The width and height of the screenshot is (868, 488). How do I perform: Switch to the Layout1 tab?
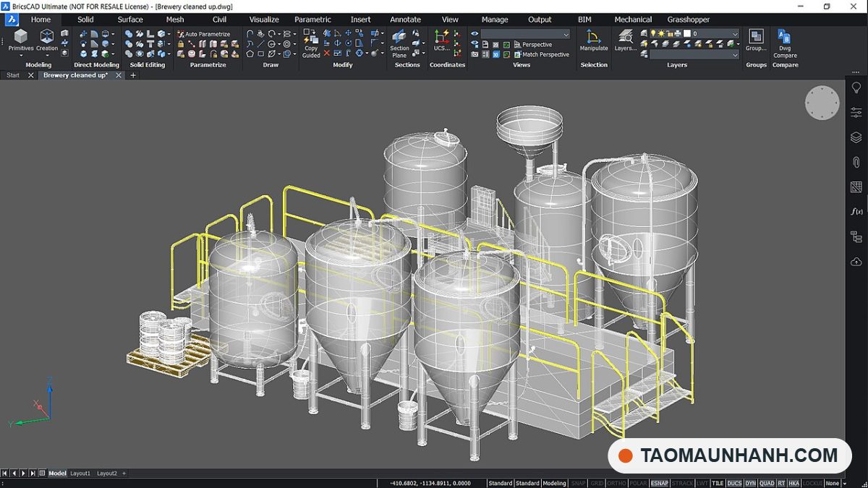click(80, 474)
